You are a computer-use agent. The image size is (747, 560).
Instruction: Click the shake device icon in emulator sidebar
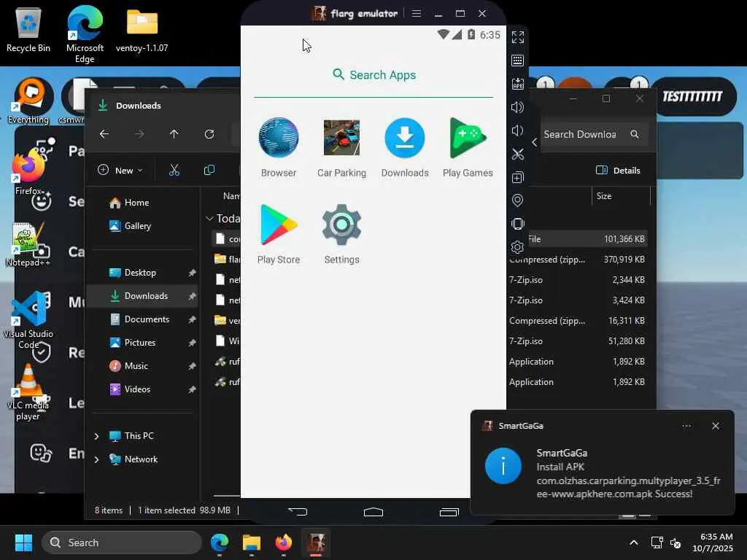(517, 224)
